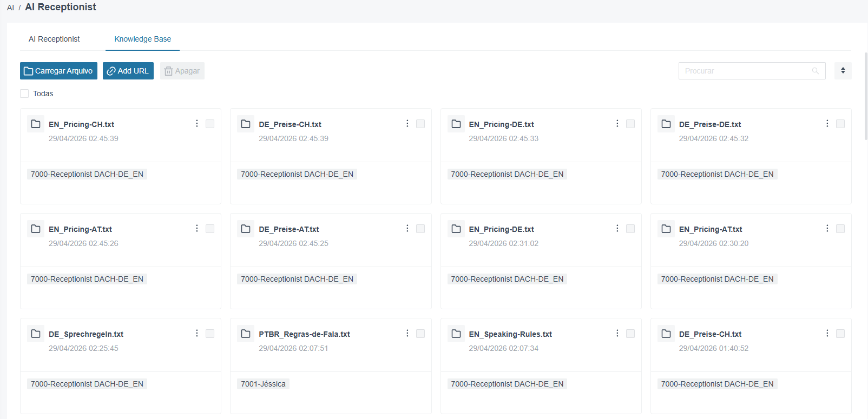Select the EN_Speaking-Rules.txt card checkbox
This screenshot has height=419, width=868.
tap(630, 334)
